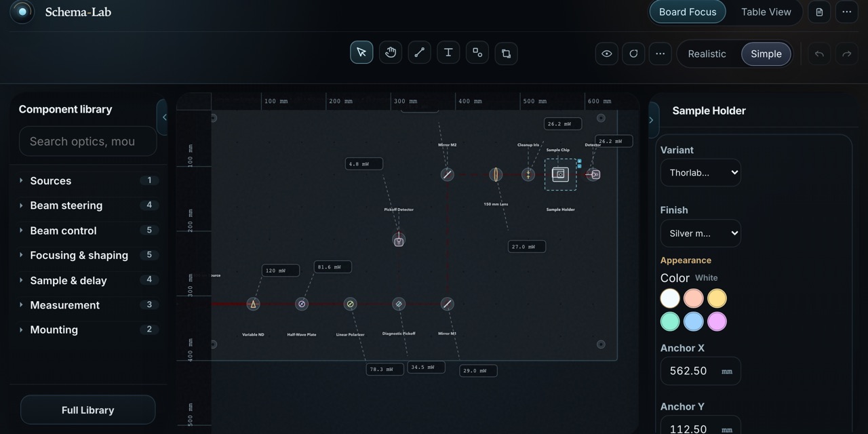Open the Finish dropdown

(701, 233)
